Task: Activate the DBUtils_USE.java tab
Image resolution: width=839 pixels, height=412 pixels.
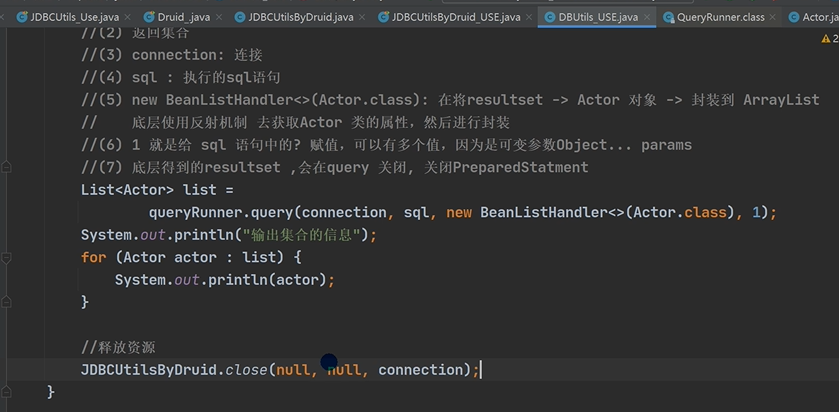Action: pos(598,17)
